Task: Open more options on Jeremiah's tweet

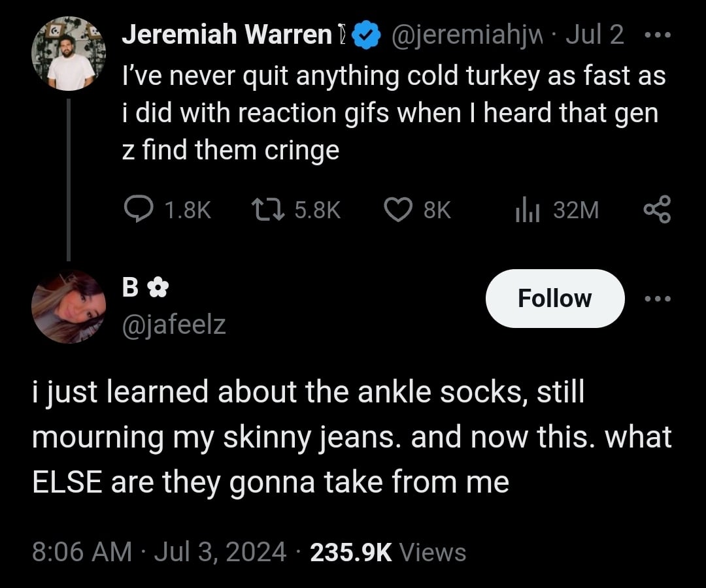Action: (654, 35)
